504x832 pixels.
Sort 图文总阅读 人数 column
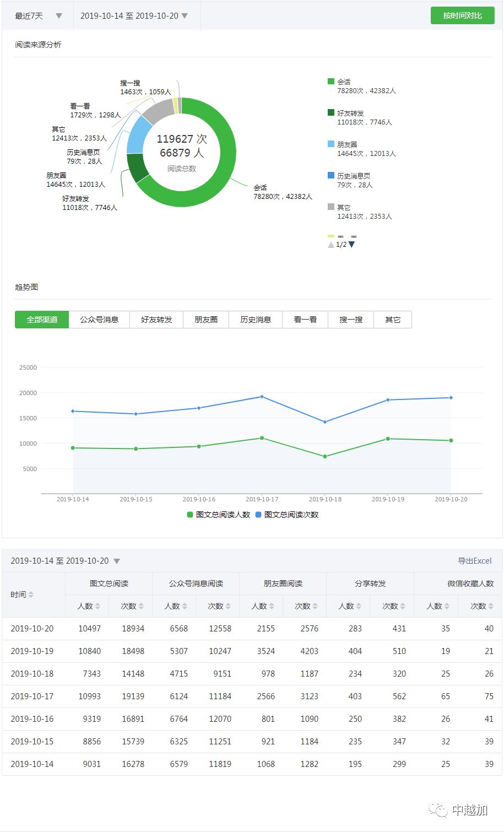(97, 606)
